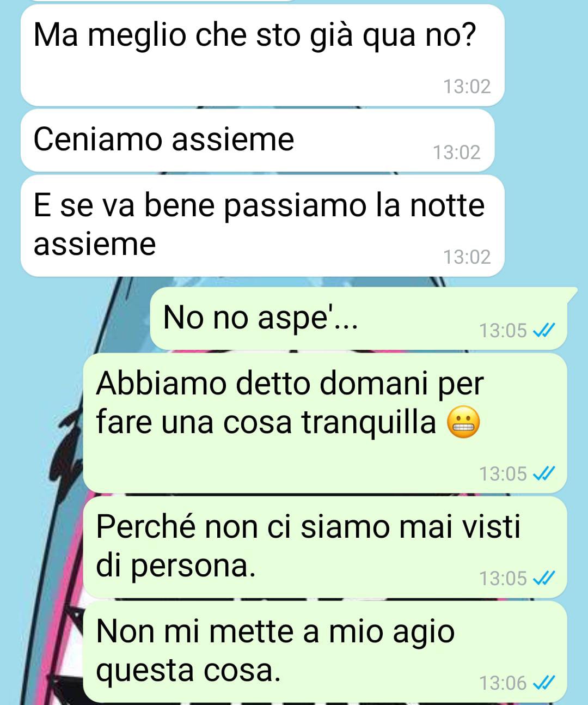Tap the "E se va bene passiamo la notte" message

point(262,226)
